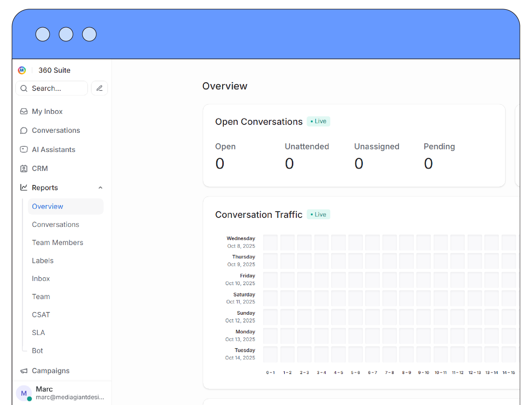Collapse the Reports section chevron
The image size is (532, 405).
click(100, 188)
